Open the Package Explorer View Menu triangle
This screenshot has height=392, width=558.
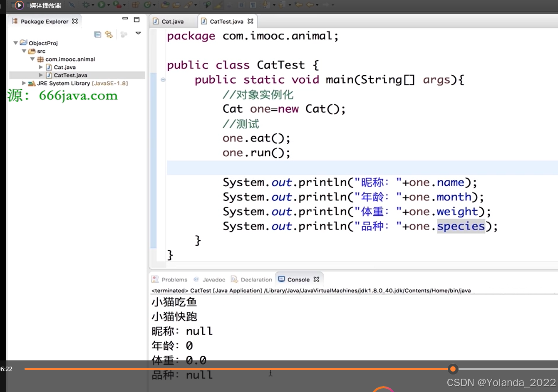tap(138, 33)
